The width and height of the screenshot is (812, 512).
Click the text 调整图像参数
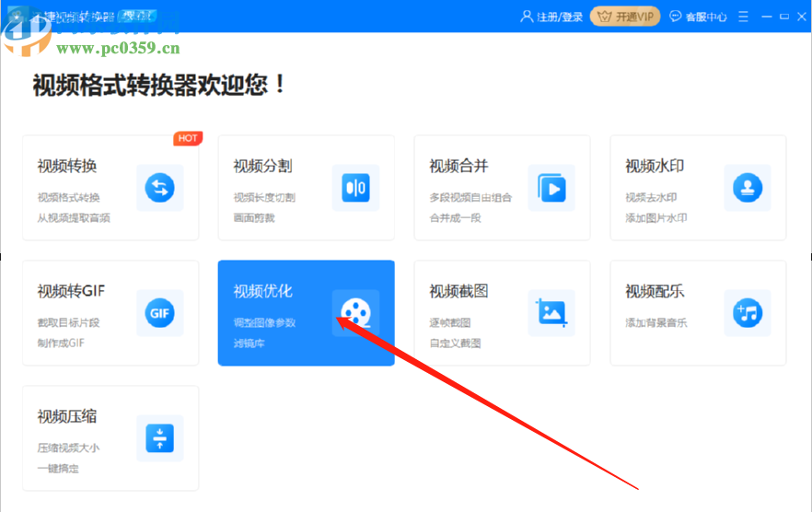click(264, 323)
